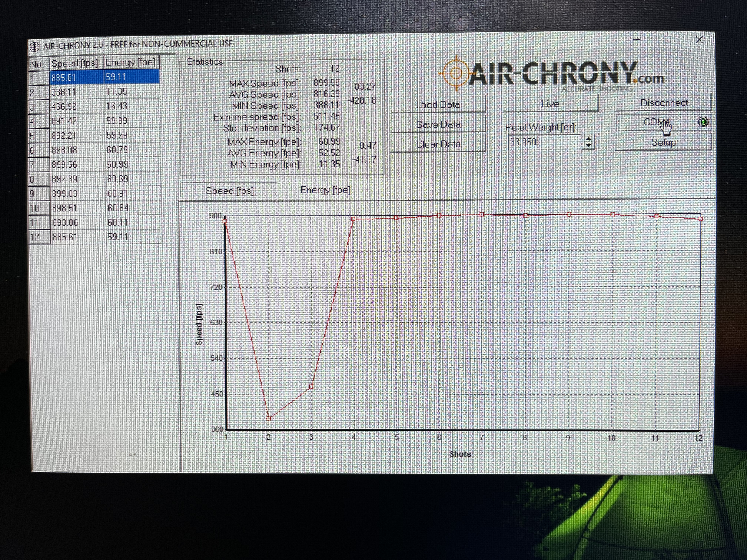Select the Energy [fpe] chart tab
The height and width of the screenshot is (560, 747).
(325, 190)
